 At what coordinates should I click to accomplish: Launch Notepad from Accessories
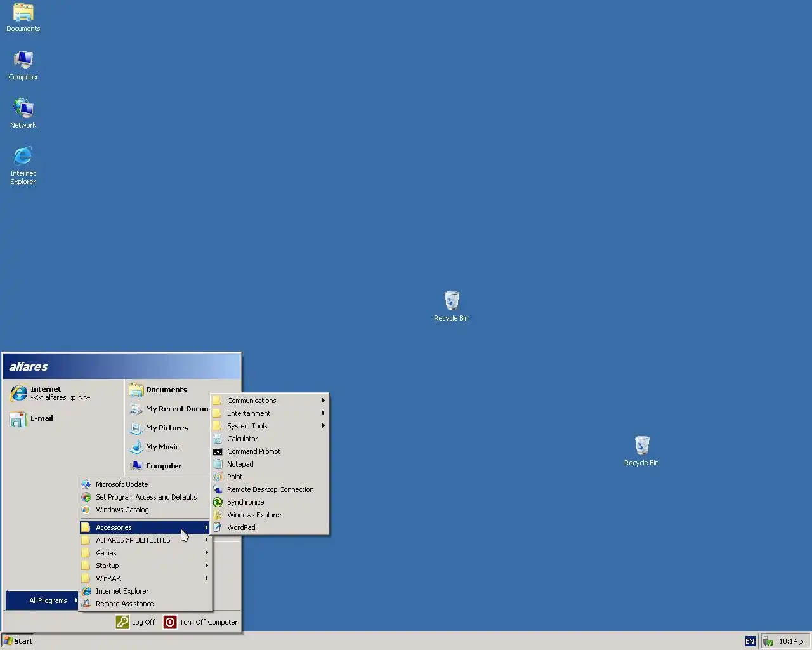coord(270,464)
